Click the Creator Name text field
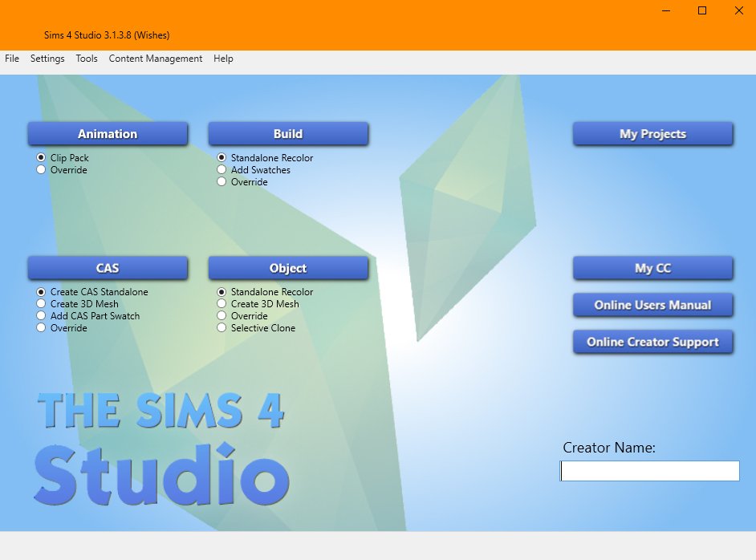756x560 pixels. 649,471
